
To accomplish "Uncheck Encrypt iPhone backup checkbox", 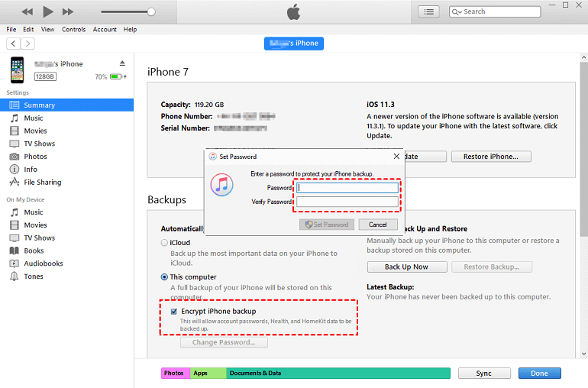I will 173,312.
